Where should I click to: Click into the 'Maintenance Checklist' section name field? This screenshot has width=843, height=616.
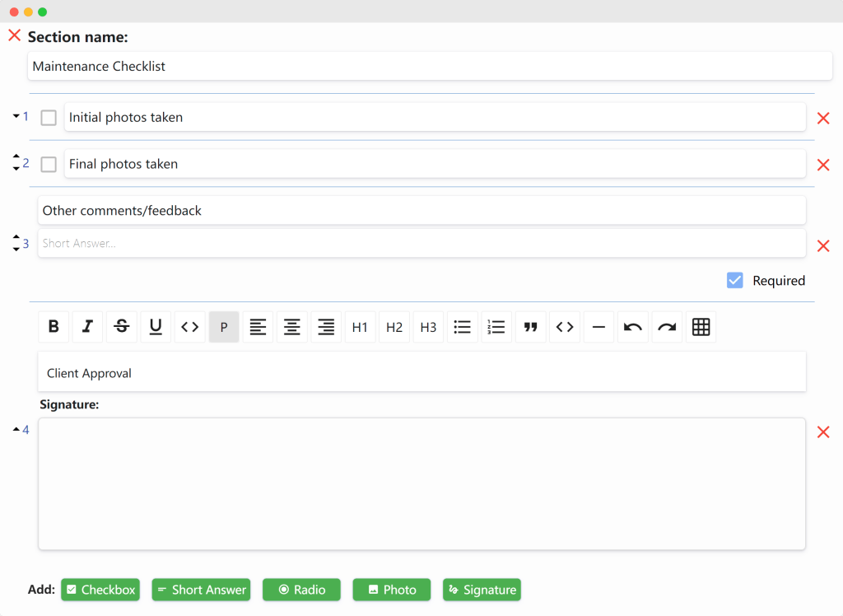tap(430, 66)
